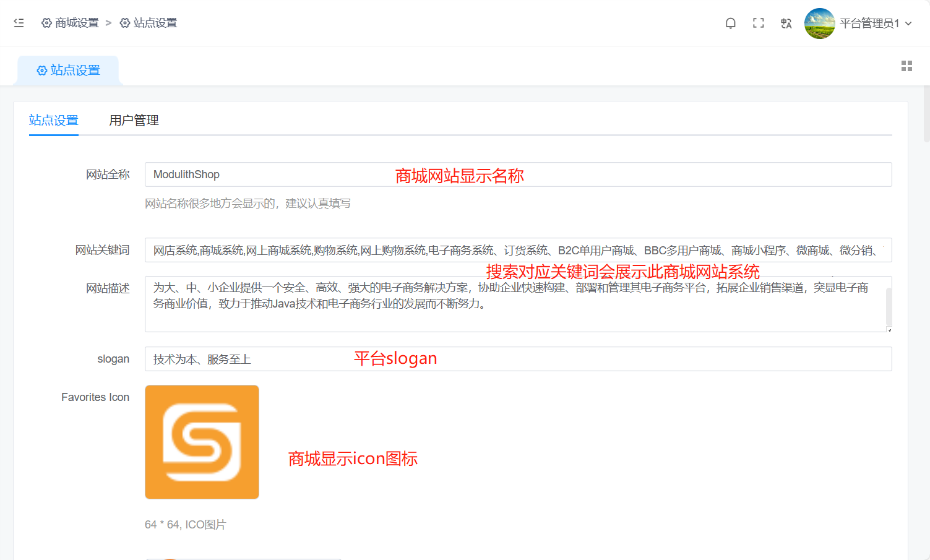The height and width of the screenshot is (560, 930).
Task: Expand the 平台管理员1 account dropdown arrow
Action: click(x=908, y=24)
